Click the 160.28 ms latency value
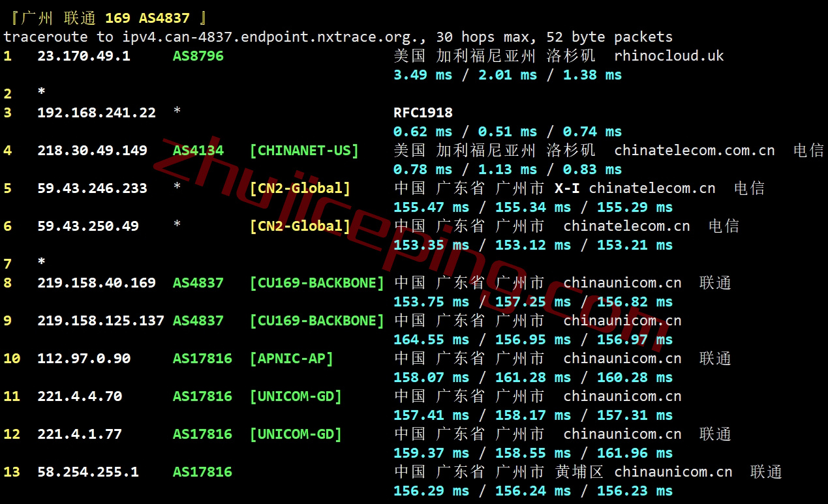The height and width of the screenshot is (504, 828). [x=635, y=378]
